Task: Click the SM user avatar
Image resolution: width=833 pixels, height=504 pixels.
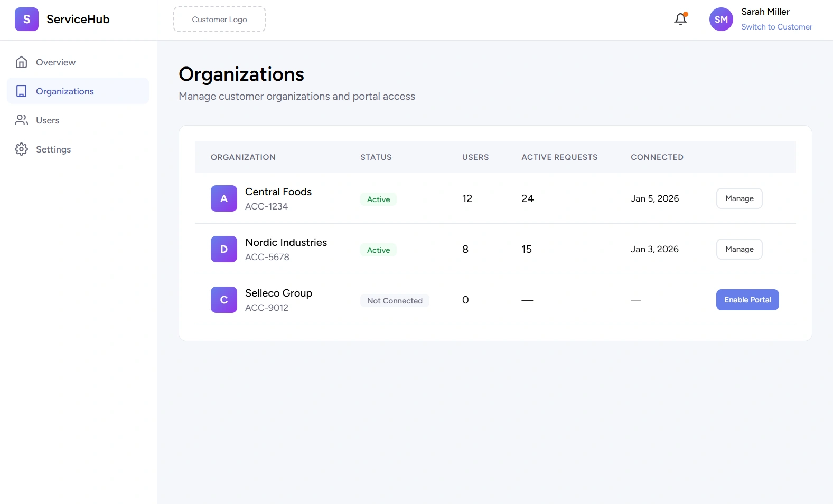Action: [720, 20]
